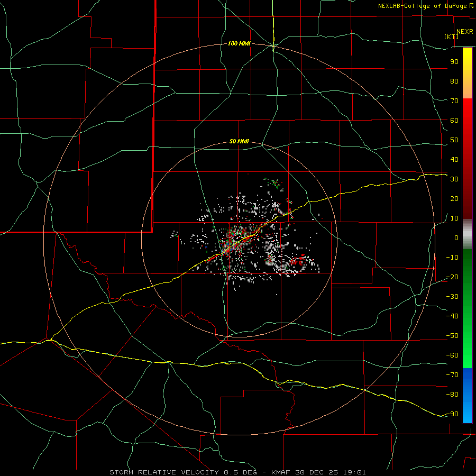Click the 60 value on the velocity scale

point(454,121)
